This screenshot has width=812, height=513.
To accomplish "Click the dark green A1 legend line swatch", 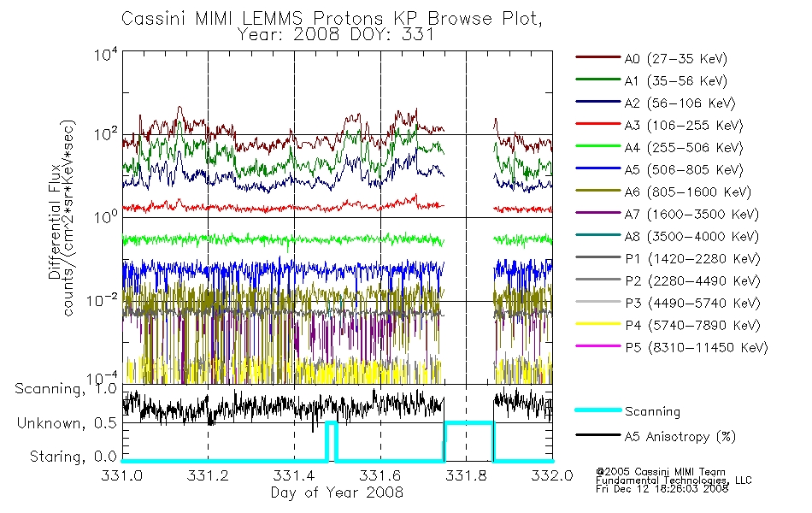I will click(x=597, y=80).
